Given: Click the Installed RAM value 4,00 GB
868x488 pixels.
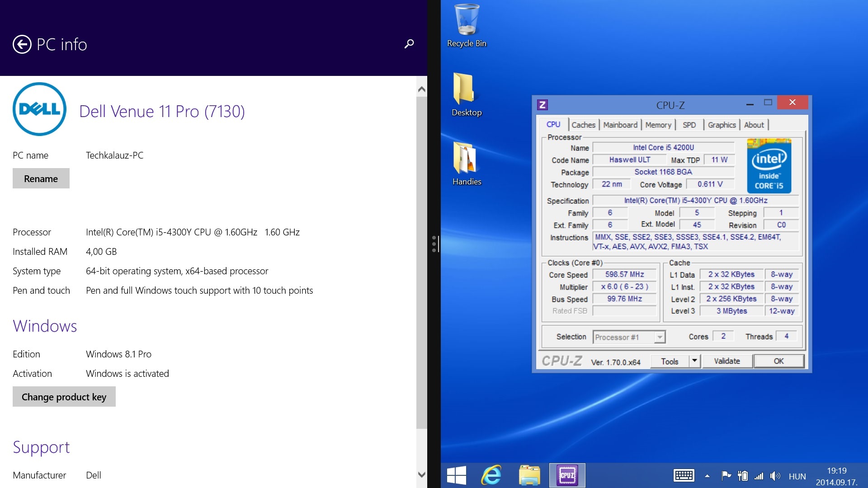Looking at the screenshot, I should pyautogui.click(x=101, y=252).
